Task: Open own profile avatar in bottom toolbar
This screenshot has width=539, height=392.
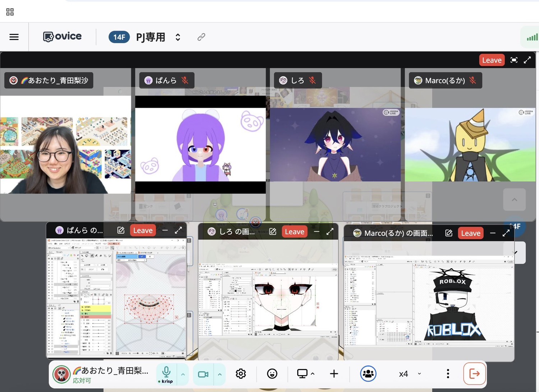Action: coord(61,374)
